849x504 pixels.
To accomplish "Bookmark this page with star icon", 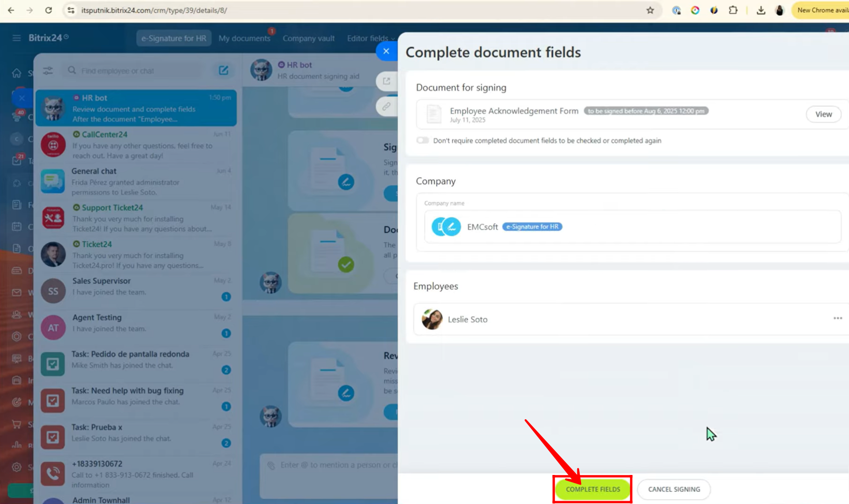I will [x=650, y=10].
